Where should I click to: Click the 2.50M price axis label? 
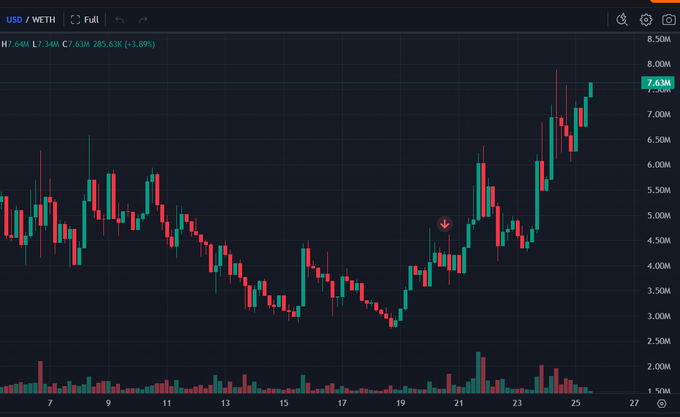pos(659,341)
